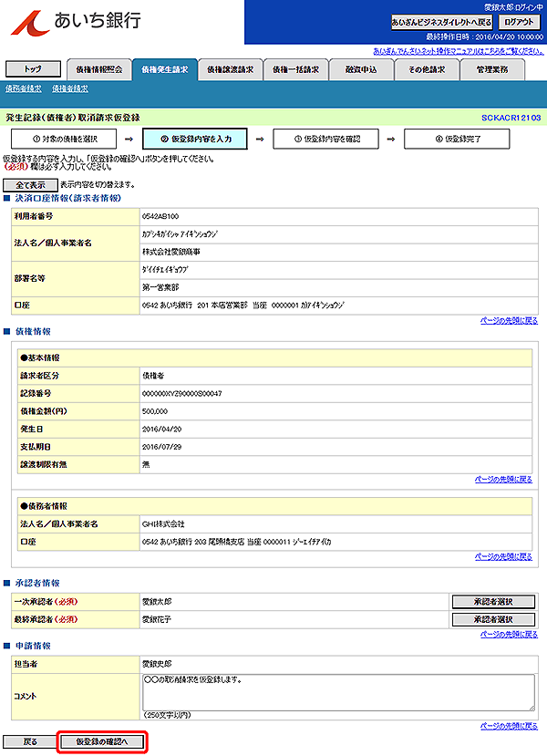This screenshot has width=547, height=756.
Task: Click company name 株式会社愛銀商事
Action: tap(170, 253)
